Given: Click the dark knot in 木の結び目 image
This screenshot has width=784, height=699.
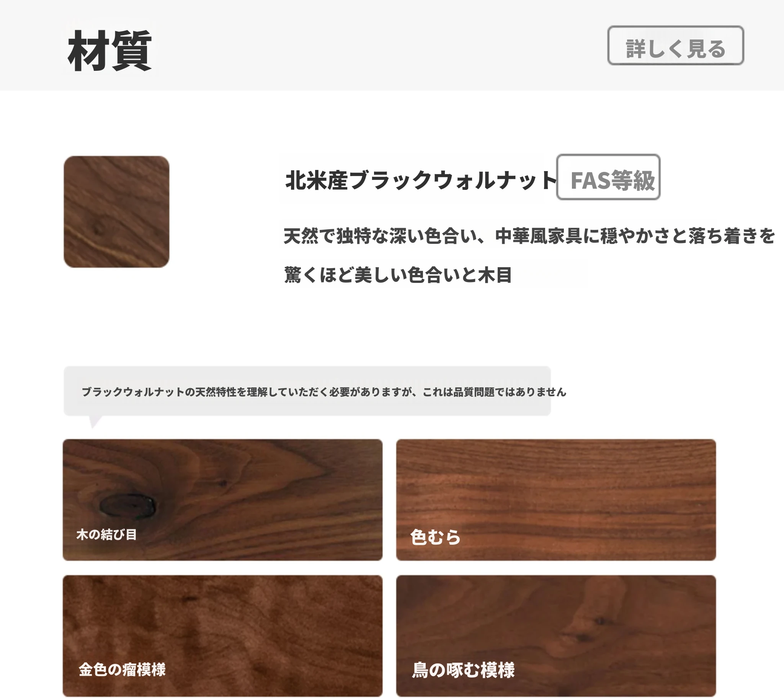Looking at the screenshot, I should click(x=127, y=505).
